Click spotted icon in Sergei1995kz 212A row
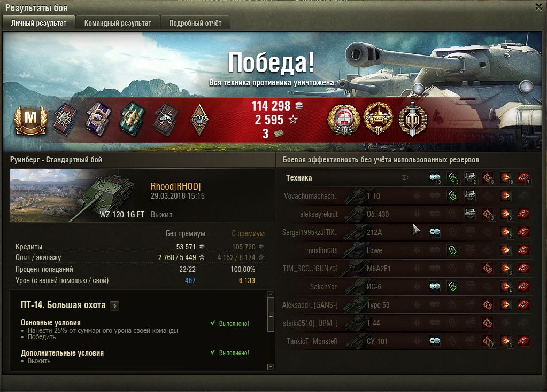The image size is (547, 392). coord(435,232)
